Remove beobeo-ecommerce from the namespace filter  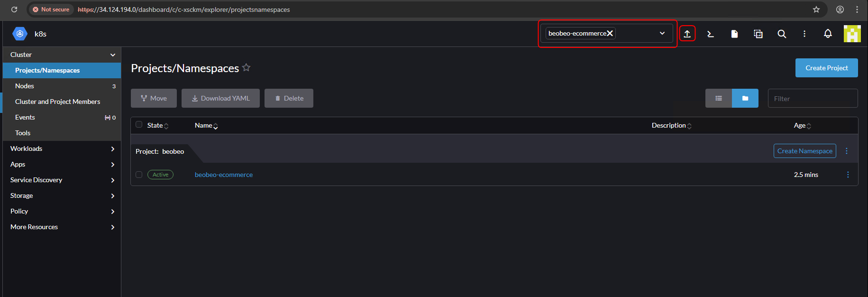tap(610, 33)
